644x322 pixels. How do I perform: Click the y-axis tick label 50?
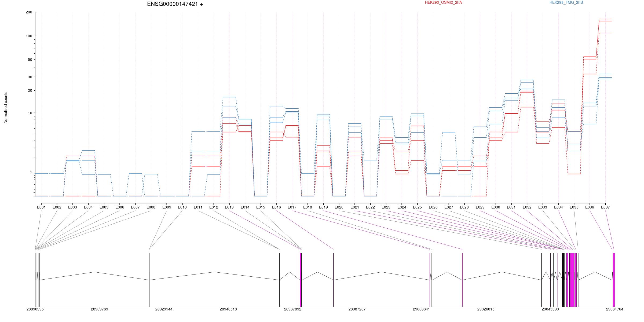pyautogui.click(x=30, y=60)
